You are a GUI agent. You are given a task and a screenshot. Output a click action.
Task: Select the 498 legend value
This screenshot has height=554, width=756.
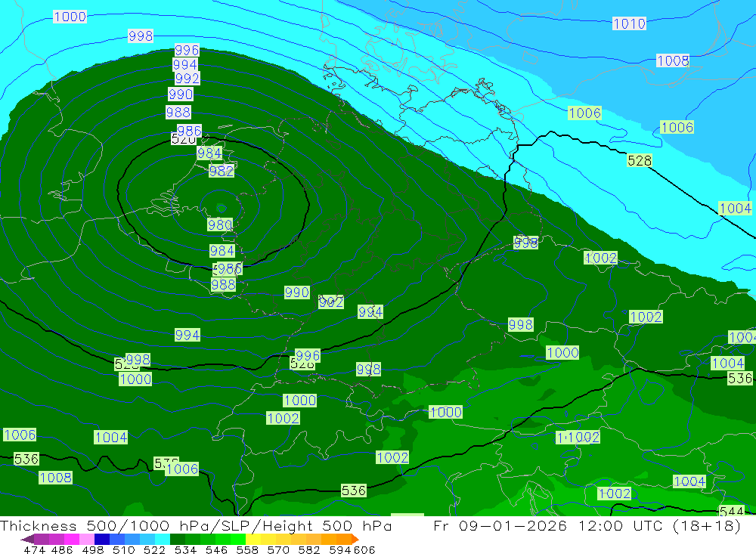92,549
